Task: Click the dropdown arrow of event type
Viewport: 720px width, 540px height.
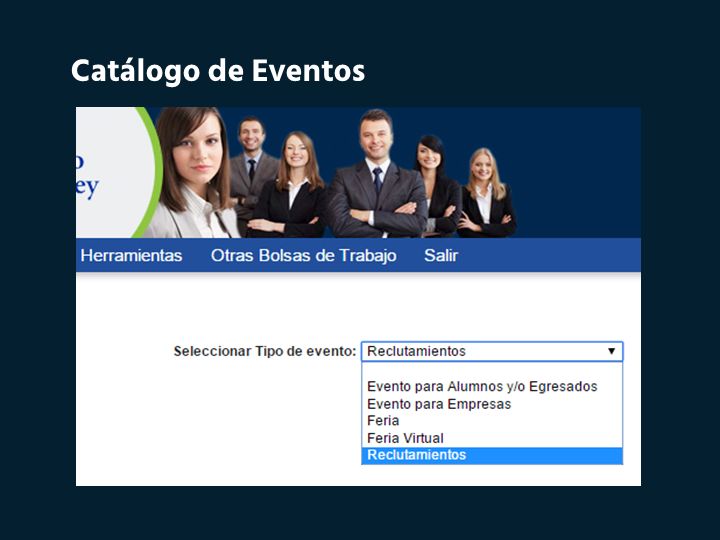Action: coord(611,351)
